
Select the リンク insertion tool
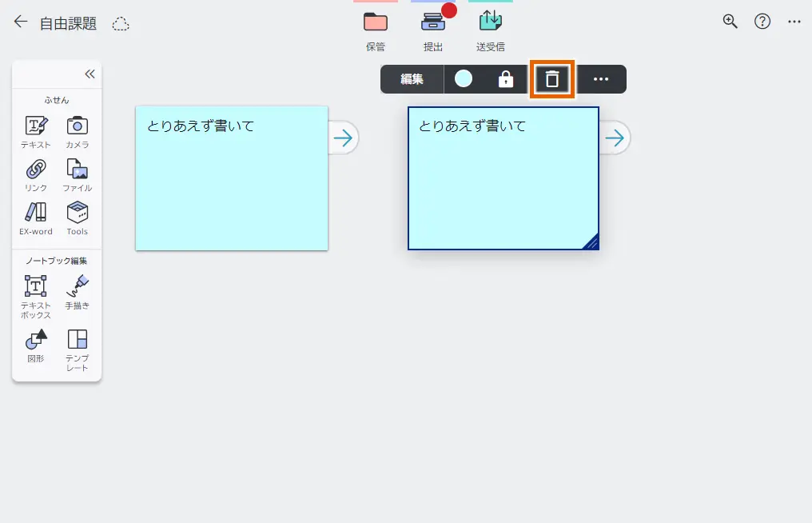click(x=35, y=174)
